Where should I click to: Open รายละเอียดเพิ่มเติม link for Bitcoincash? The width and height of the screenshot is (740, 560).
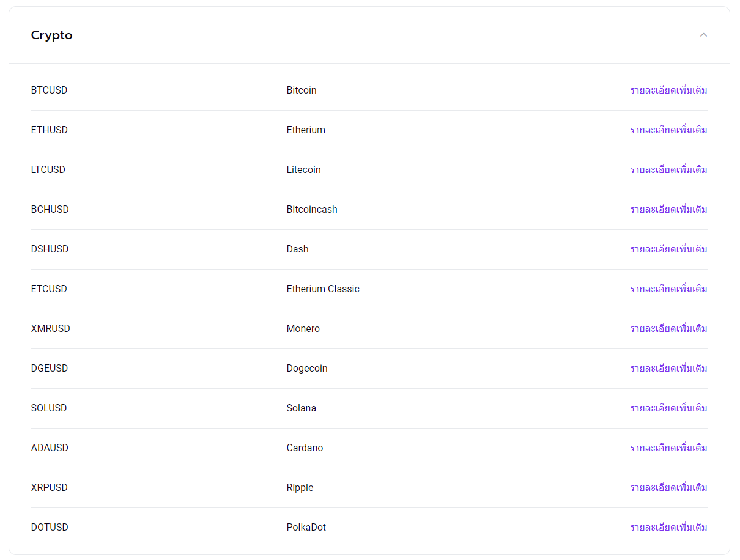point(669,210)
